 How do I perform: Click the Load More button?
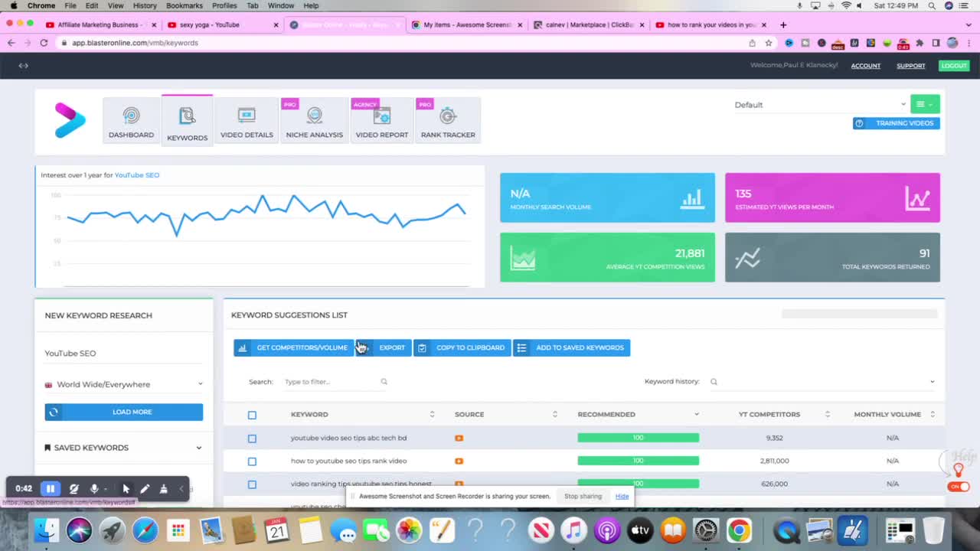[x=124, y=412]
